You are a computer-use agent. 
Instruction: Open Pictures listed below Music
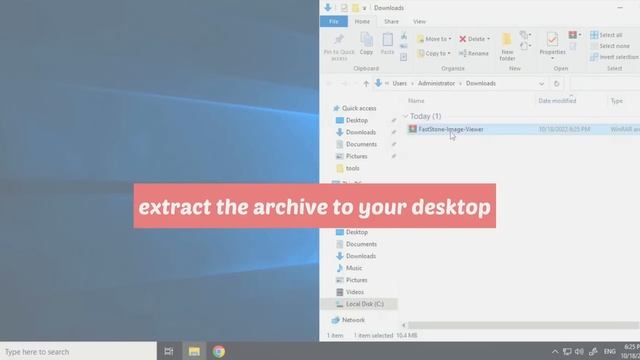351,280
